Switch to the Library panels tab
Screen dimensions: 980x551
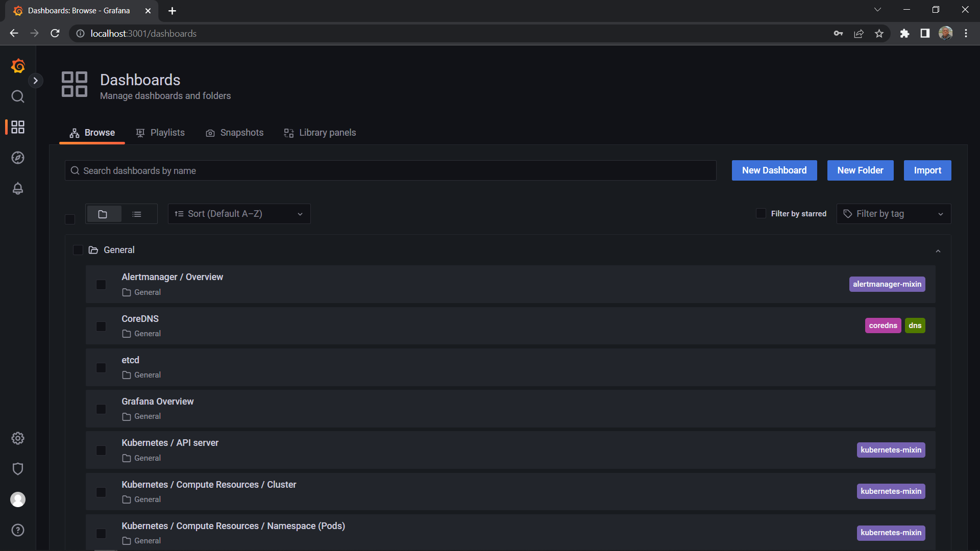320,133
